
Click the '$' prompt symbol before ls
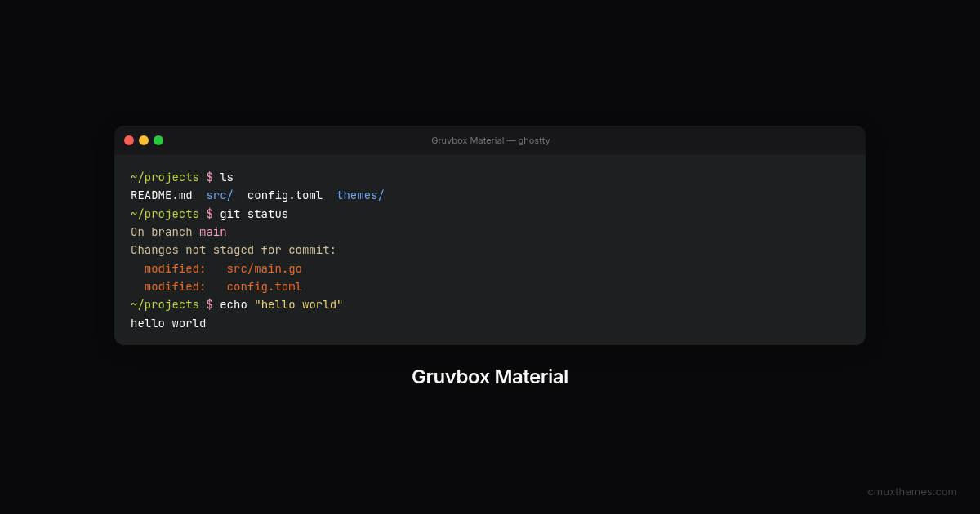tap(210, 177)
